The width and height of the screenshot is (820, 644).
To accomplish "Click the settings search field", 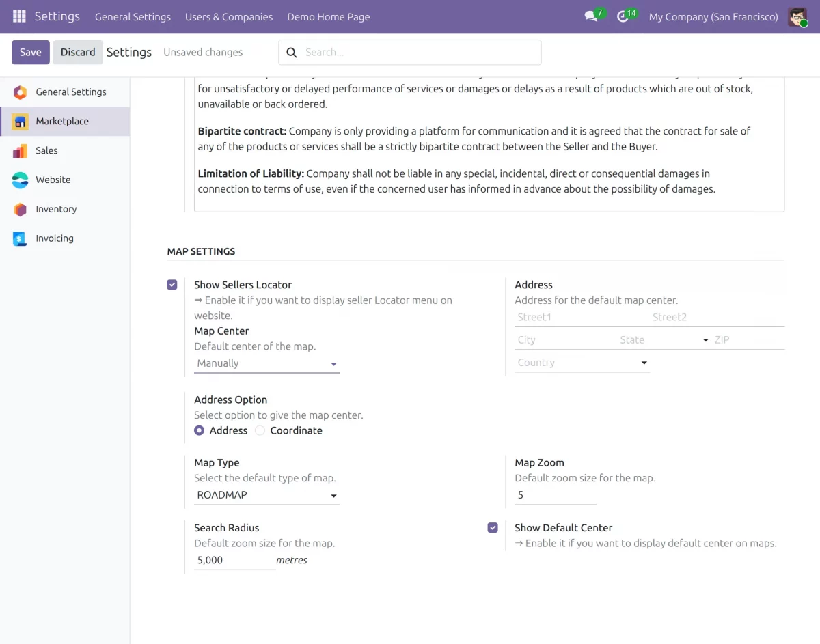I will pos(410,53).
